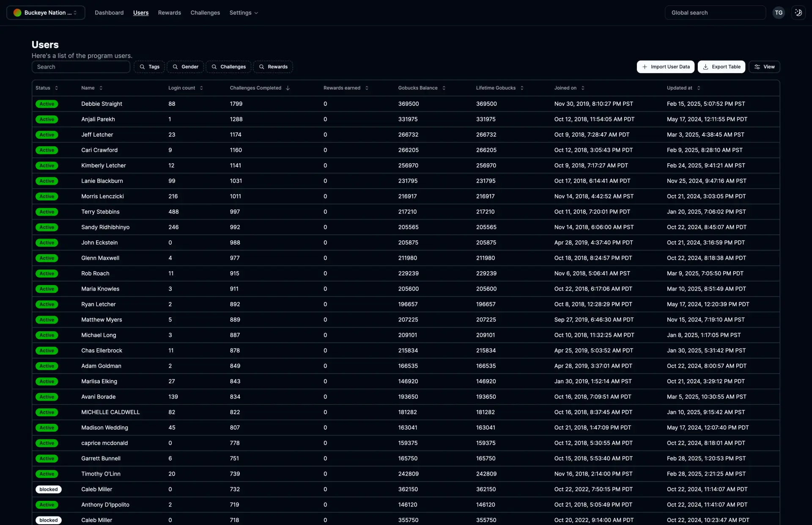Go to the Dashboard tab
This screenshot has width=812, height=525.
point(109,13)
